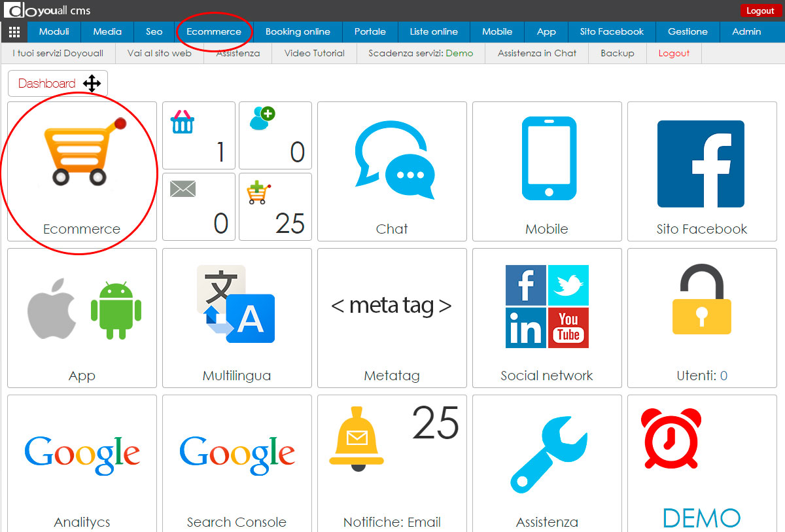Open the Assistenza wrench tile
This screenshot has height=532, width=785.
click(547, 463)
